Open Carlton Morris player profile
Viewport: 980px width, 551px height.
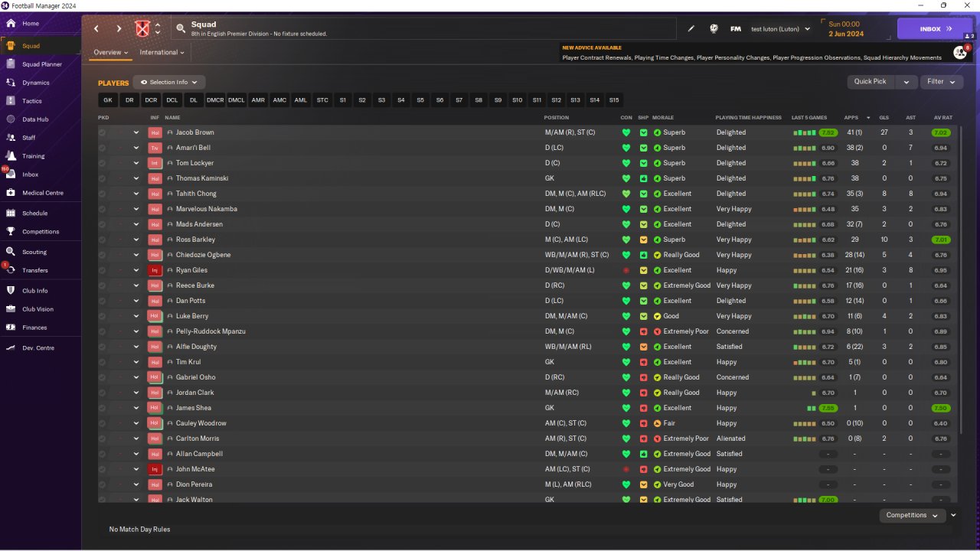[198, 439]
